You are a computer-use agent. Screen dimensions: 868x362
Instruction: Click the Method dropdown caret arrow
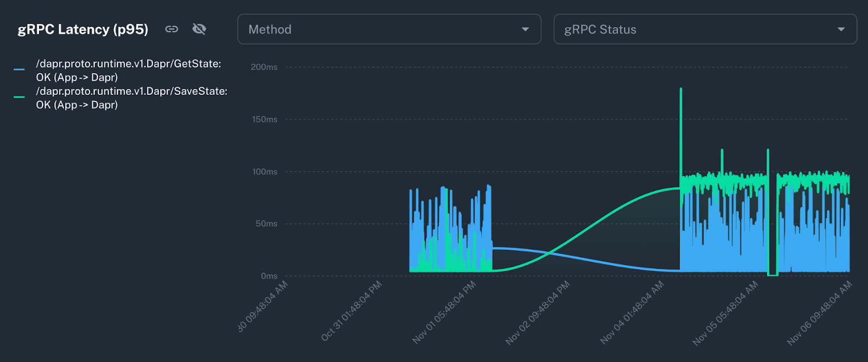point(525,29)
